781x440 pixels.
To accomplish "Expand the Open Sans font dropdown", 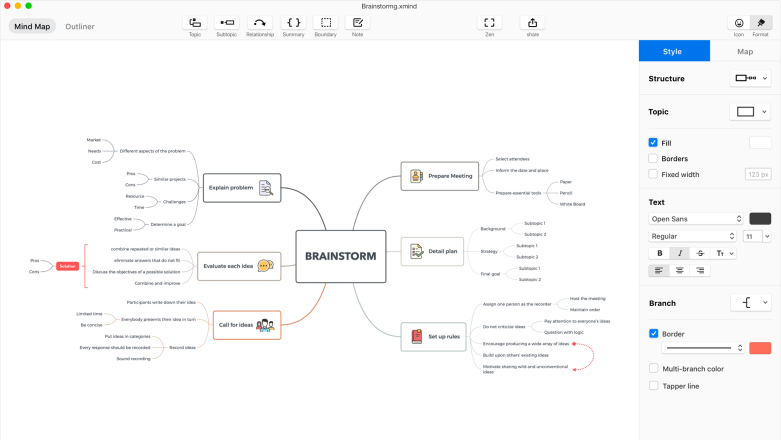I will 696,219.
